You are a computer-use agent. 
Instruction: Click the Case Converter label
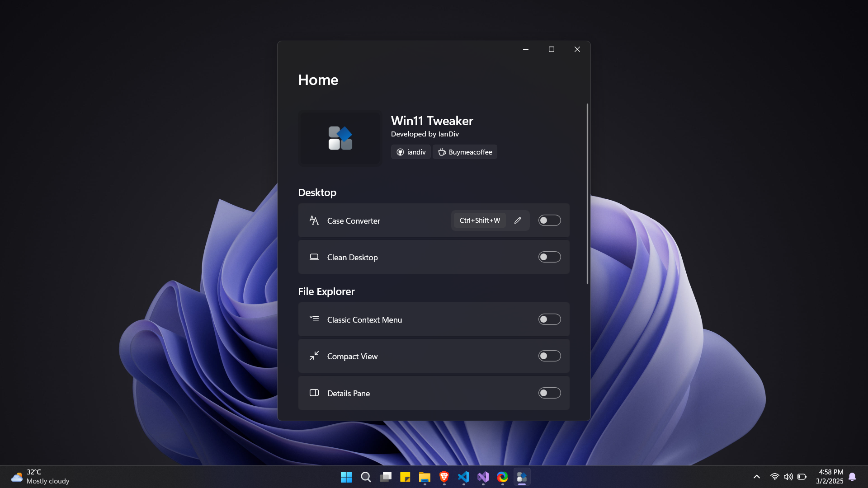[354, 221]
